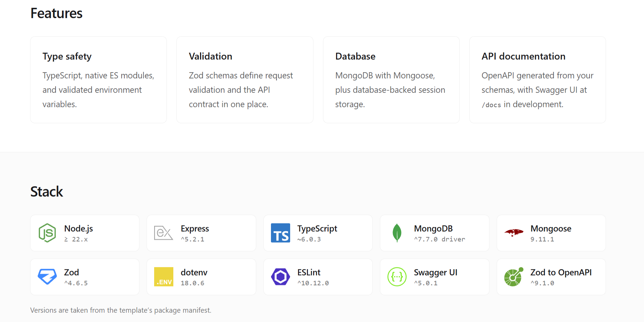
Task: Click the yellow .ENV dotenv icon
Action: (163, 277)
